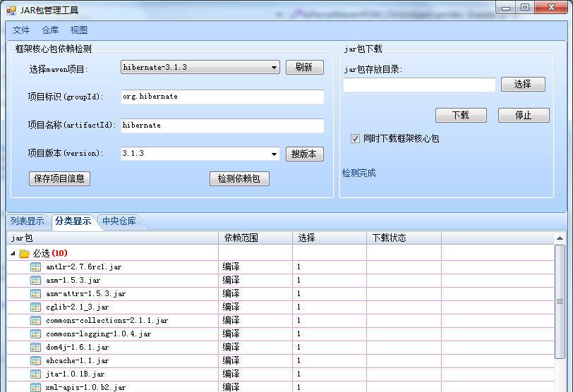Click the xml-apis-1.0.b2.jar file icon
This screenshot has height=392, width=573.
35,387
